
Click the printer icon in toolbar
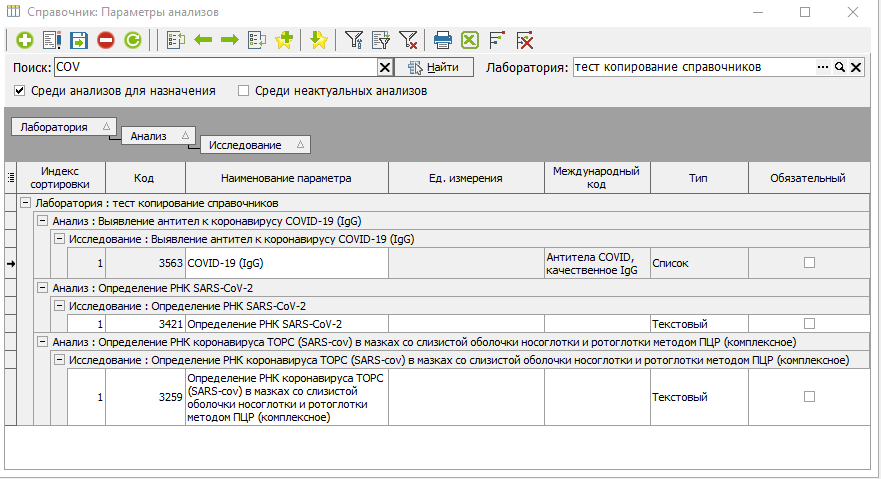coord(443,41)
